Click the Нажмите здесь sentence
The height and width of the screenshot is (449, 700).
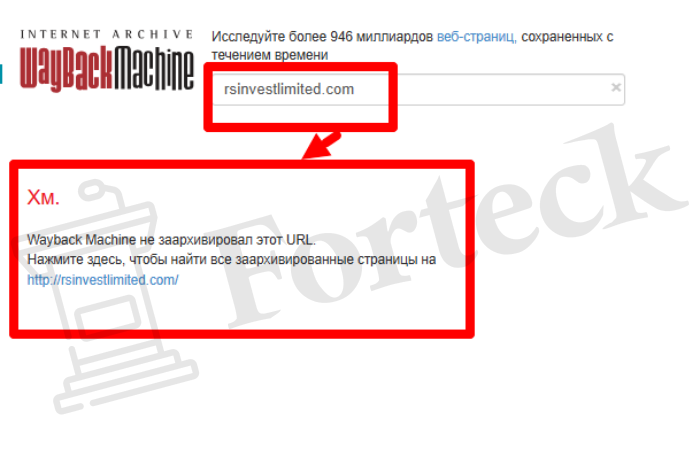click(x=231, y=259)
